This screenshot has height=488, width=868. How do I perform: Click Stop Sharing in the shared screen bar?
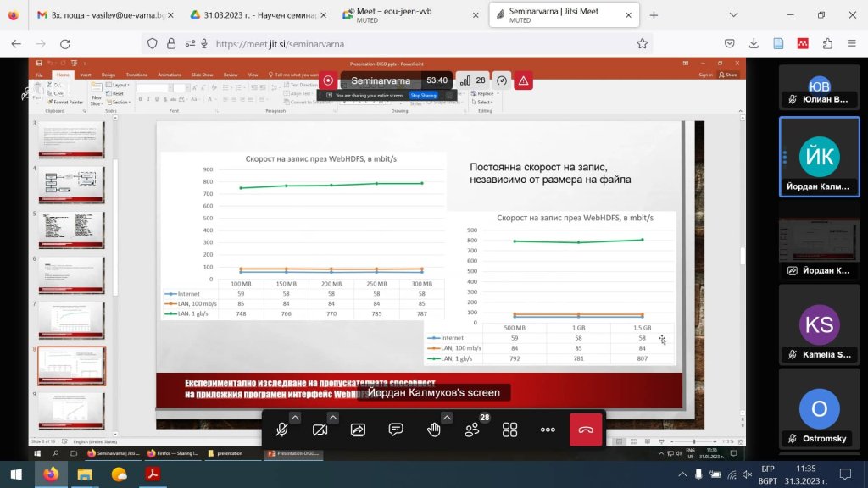point(424,96)
